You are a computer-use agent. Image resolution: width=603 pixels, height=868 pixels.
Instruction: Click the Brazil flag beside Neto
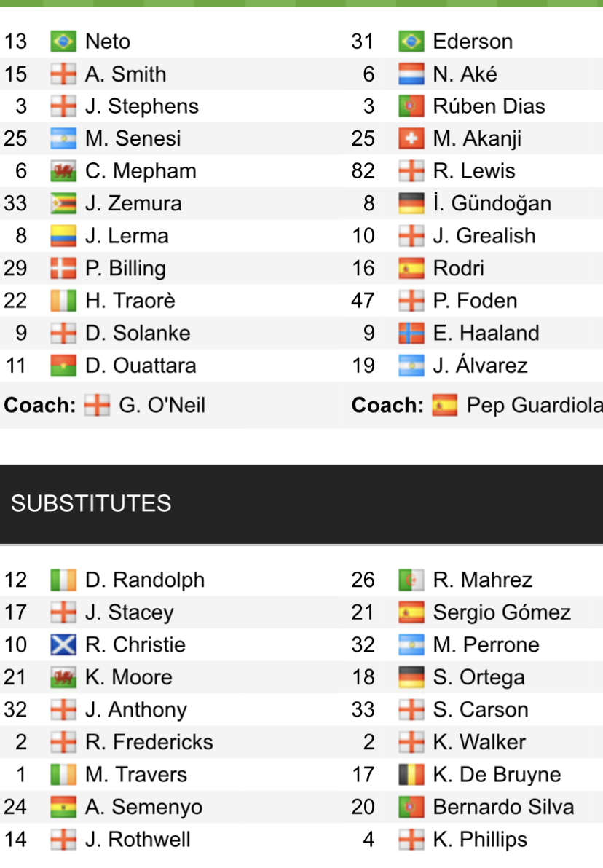[x=63, y=42]
